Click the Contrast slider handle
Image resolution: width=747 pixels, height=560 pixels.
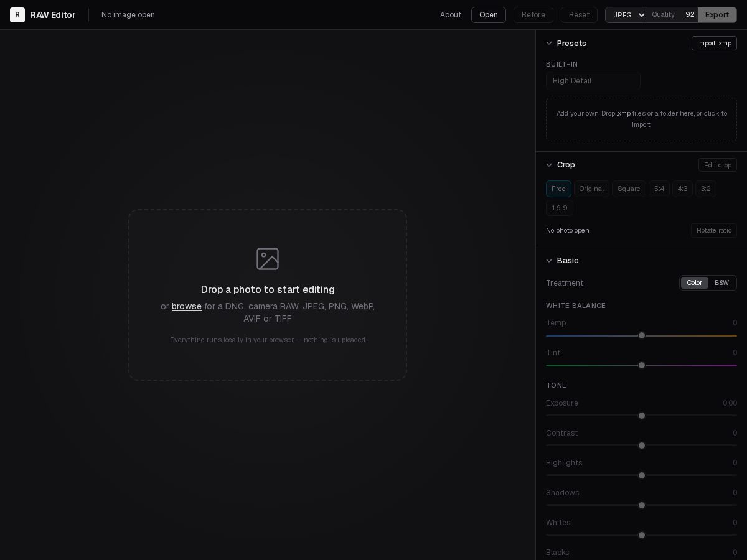tap(642, 446)
